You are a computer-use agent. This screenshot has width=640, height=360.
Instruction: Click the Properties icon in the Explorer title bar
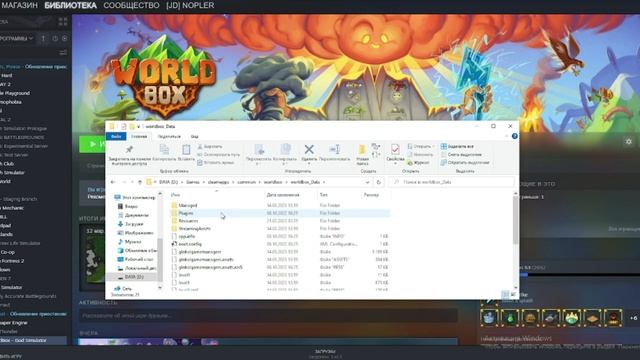123,126
